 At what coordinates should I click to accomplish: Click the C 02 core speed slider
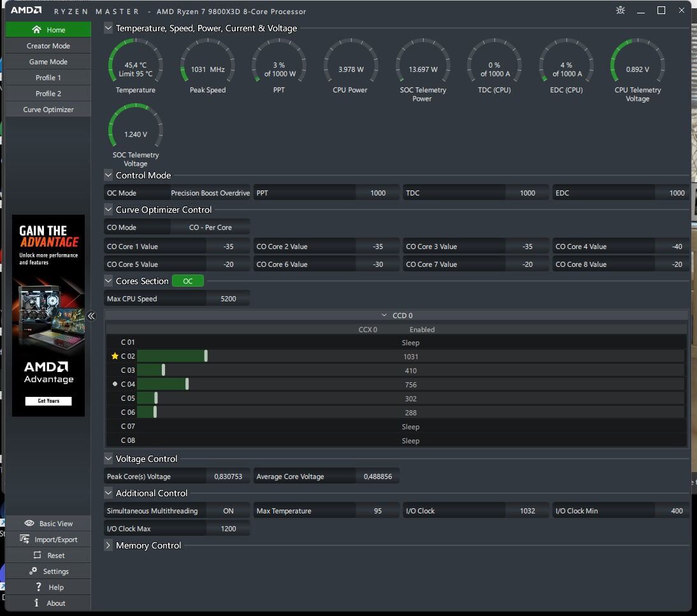tap(206, 355)
